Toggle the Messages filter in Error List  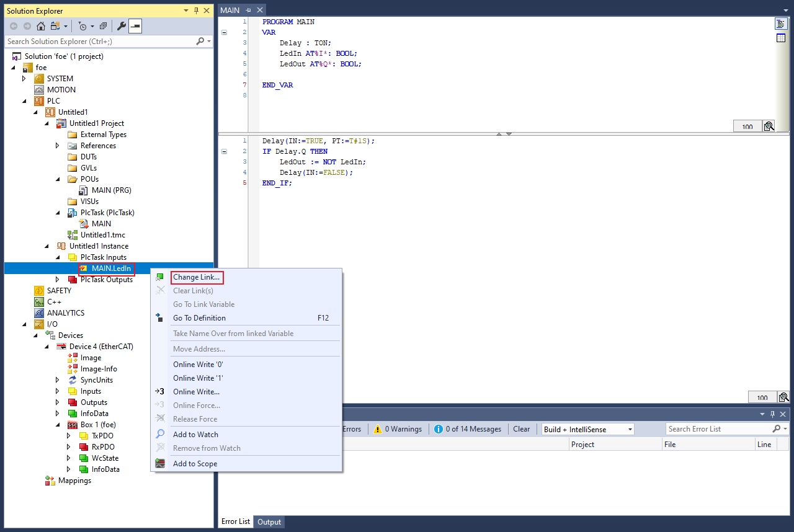(468, 429)
